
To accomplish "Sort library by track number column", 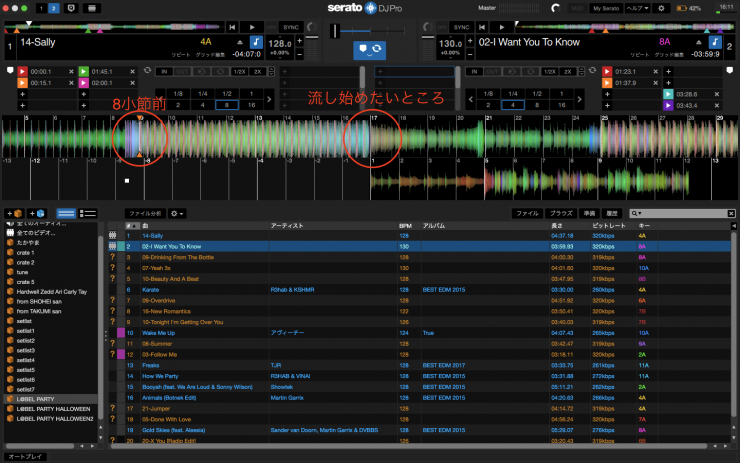I will point(132,226).
